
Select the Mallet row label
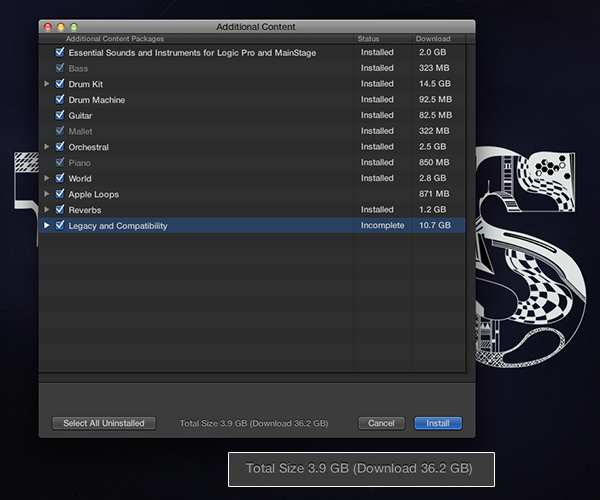80,131
